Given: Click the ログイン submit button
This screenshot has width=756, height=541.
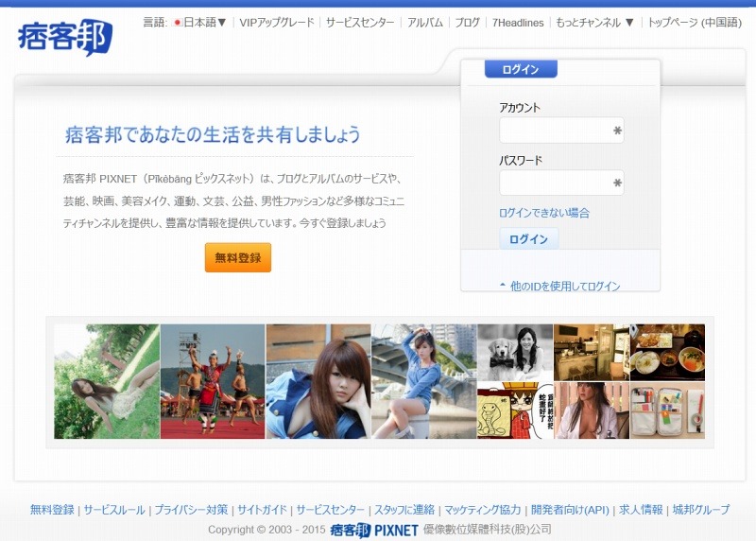Looking at the screenshot, I should click(528, 239).
